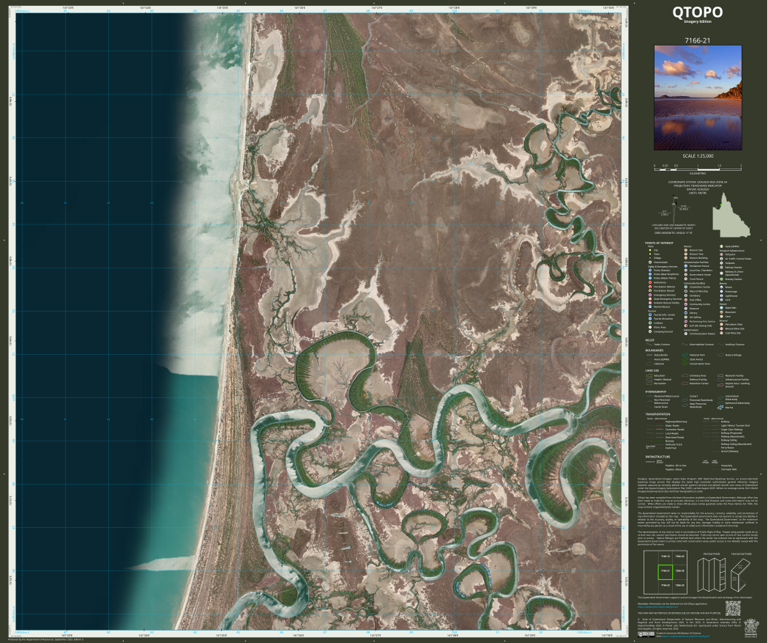Click the Post Office legend icon

pos(686,300)
